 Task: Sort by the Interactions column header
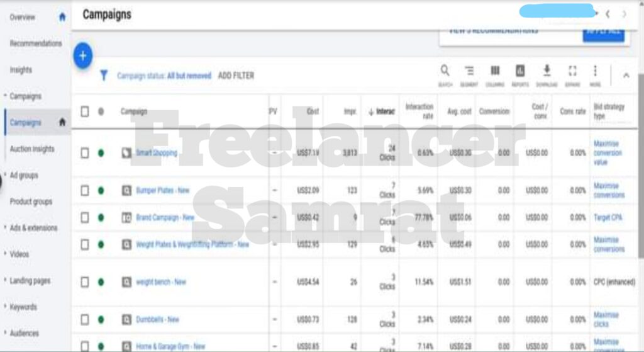click(x=382, y=111)
